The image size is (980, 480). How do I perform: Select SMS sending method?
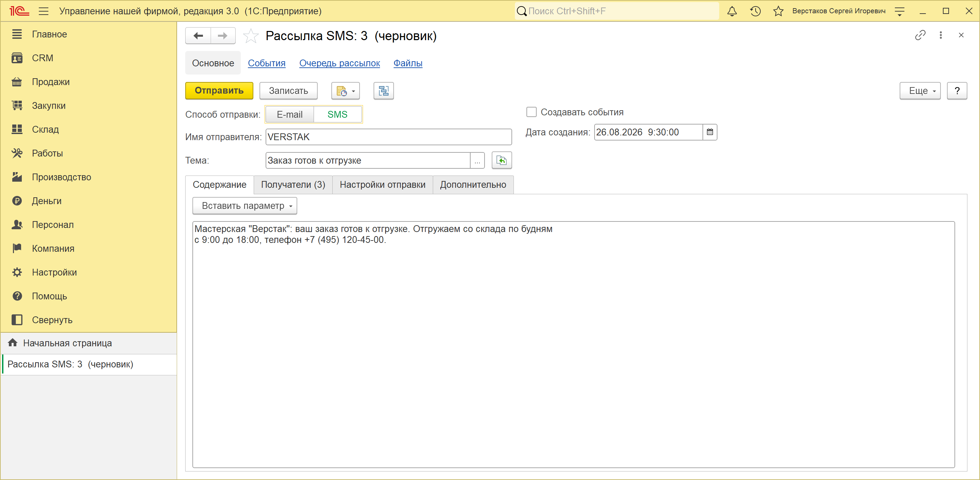tap(337, 114)
